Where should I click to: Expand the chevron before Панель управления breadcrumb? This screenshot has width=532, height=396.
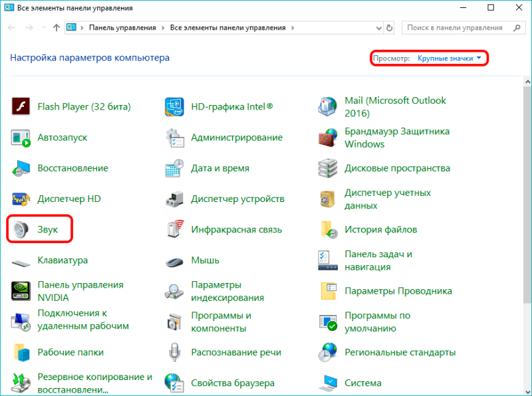pyautogui.click(x=82, y=28)
